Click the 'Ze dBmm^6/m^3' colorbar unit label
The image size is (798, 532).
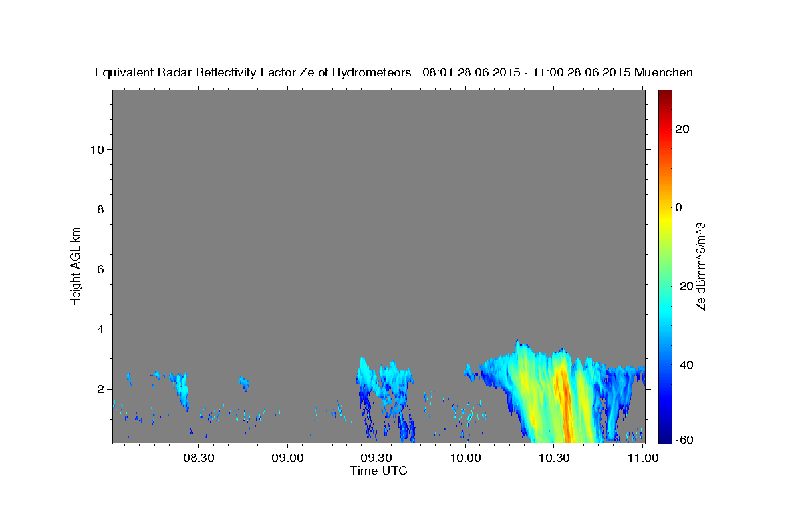(700, 266)
